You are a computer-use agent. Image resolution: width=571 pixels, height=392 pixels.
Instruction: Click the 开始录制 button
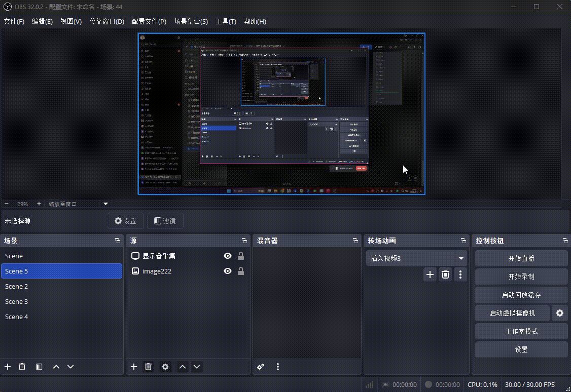[521, 277]
